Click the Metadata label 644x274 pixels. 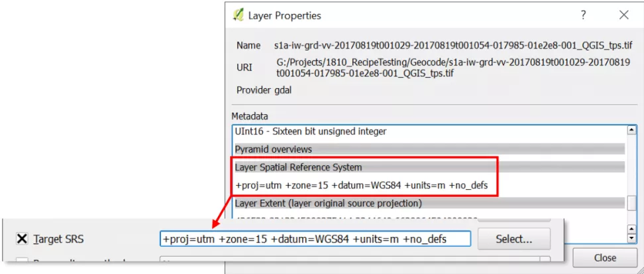pos(250,116)
